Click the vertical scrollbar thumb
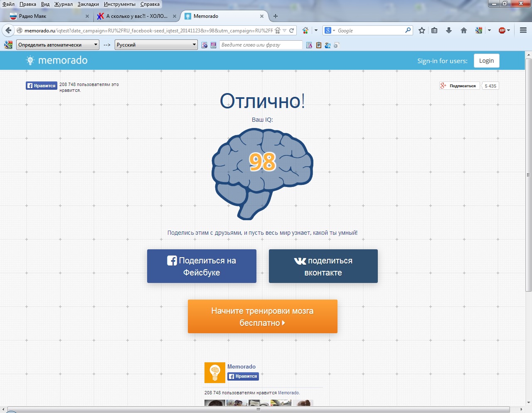 529,175
